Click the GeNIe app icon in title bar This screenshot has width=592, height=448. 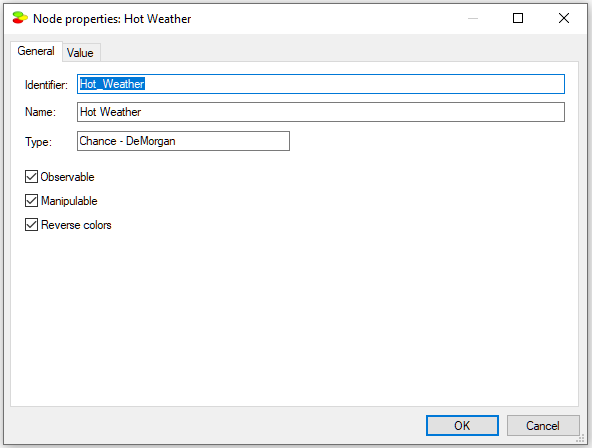tap(20, 18)
